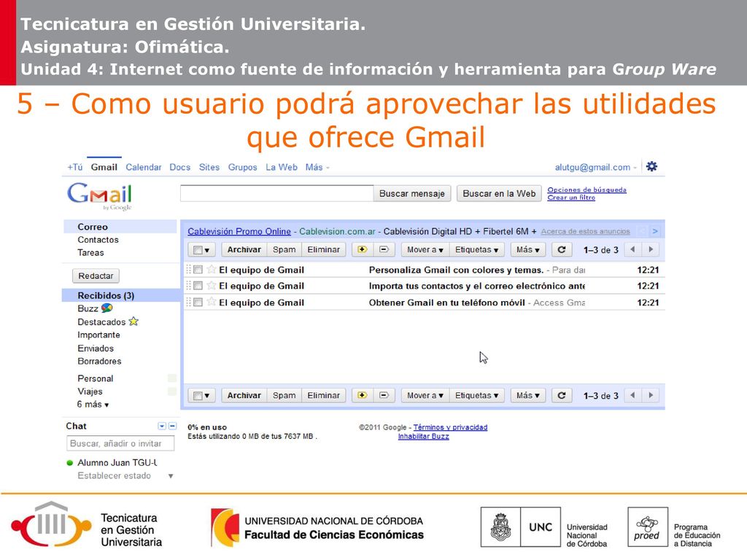Image resolution: width=747 pixels, height=560 pixels.
Task: Click green status dot for Alumno Juan
Action: pos(70,463)
